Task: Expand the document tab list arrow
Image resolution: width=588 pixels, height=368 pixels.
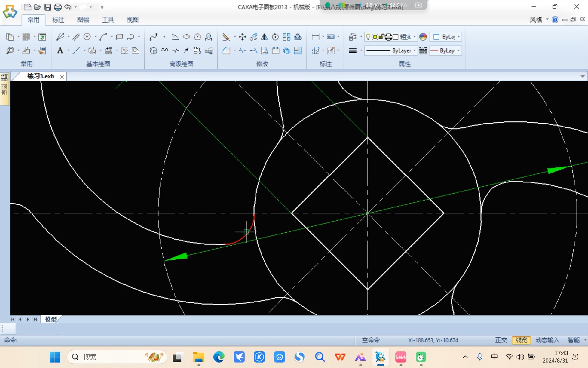Action: 583,76
